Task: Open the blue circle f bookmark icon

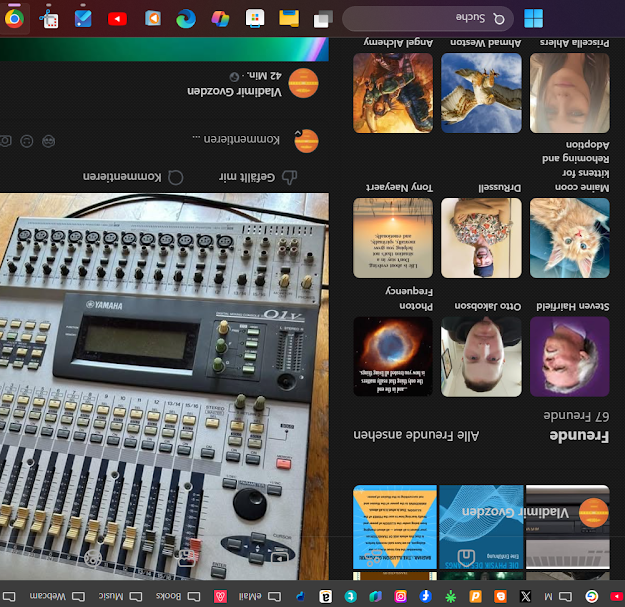Action: pyautogui.click(x=425, y=596)
